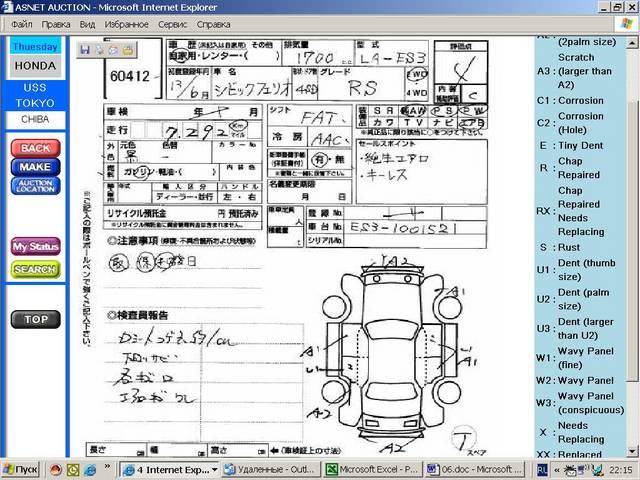Launch the green quick-launch icon
Viewport: 640px width, 480px height.
tap(73, 470)
